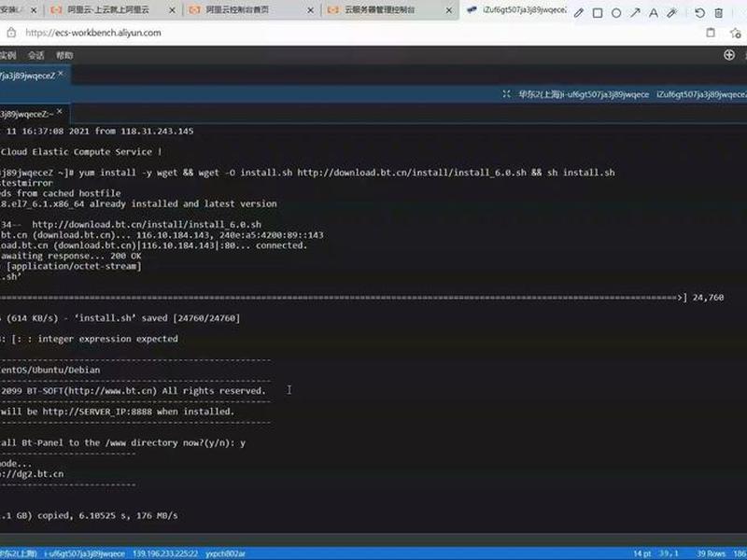Image resolution: width=747 pixels, height=560 pixels.
Task: Click the 'awaiting response... 200 OK' line
Action: point(71,256)
